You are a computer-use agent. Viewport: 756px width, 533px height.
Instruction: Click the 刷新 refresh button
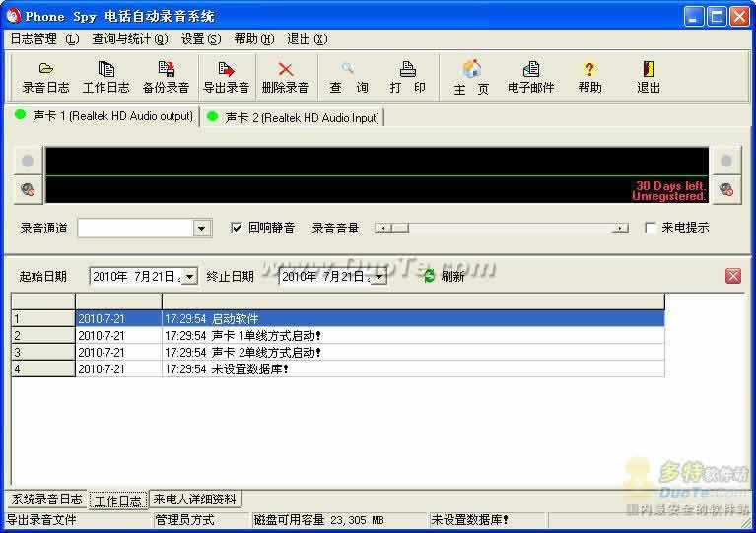444,277
